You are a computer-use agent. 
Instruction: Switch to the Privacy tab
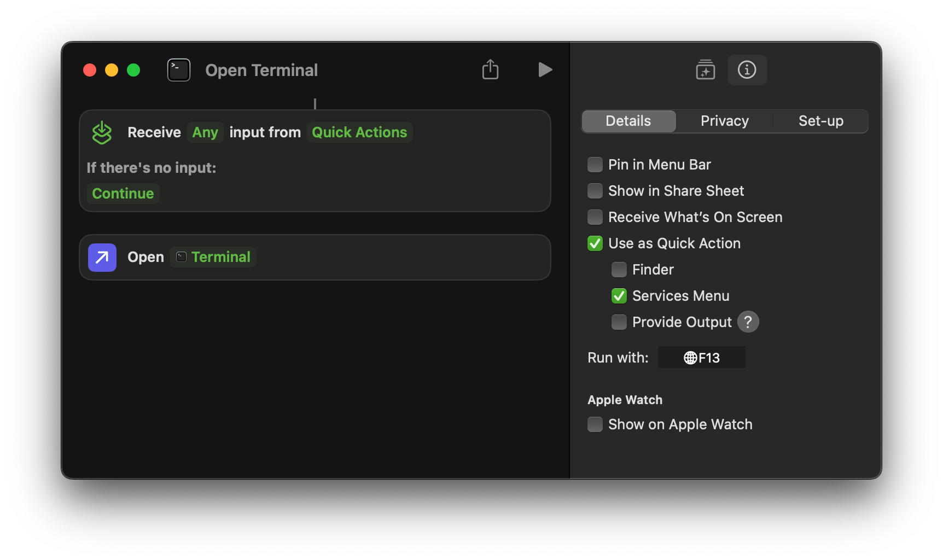[x=724, y=121]
